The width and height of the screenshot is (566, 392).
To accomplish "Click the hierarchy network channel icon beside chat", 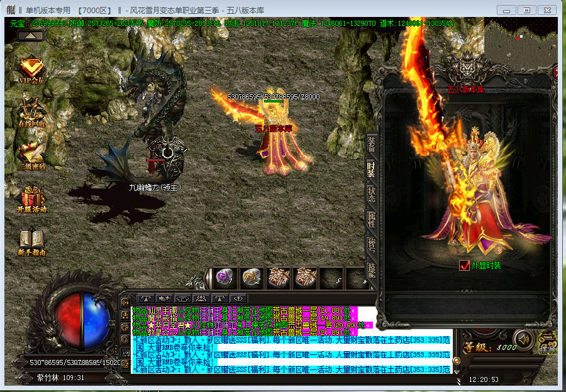I will click(126, 315).
